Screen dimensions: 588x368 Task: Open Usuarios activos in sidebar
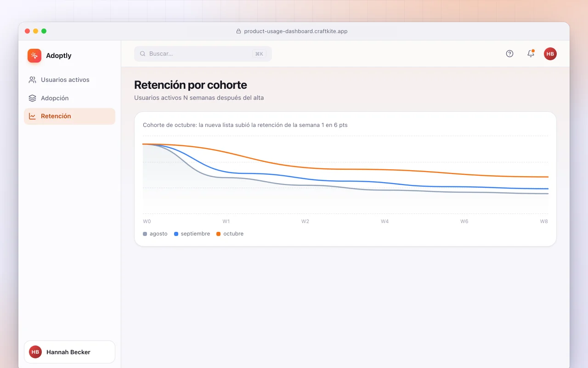click(69, 80)
